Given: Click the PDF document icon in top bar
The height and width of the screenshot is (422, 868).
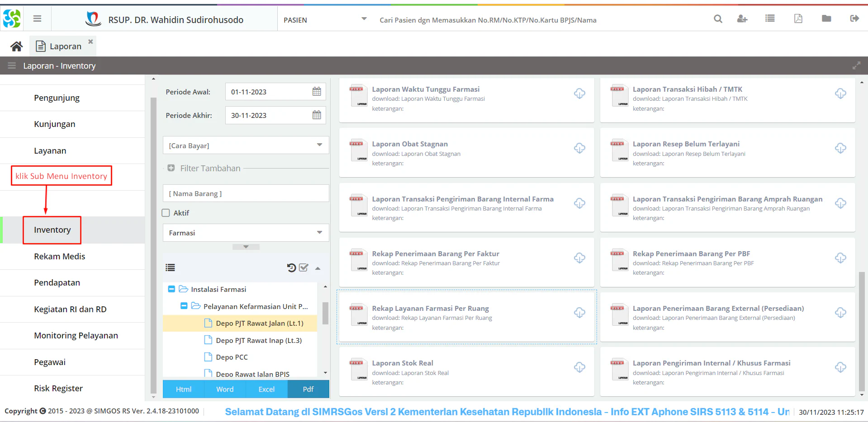Looking at the screenshot, I should 798,19.
